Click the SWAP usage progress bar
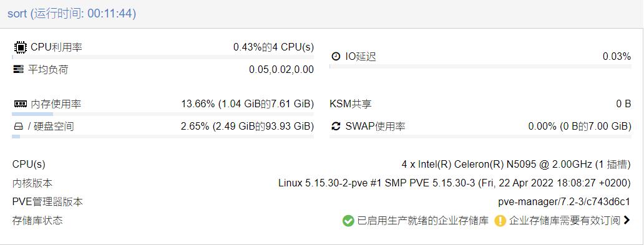The width and height of the screenshot is (644, 245). 480,137
